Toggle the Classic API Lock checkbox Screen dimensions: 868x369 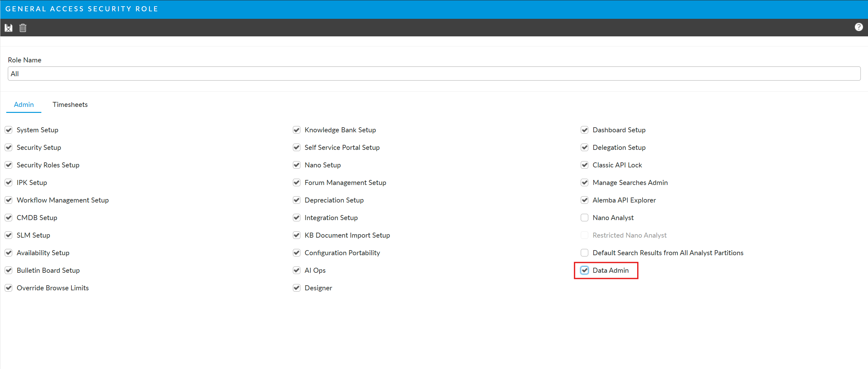(584, 165)
